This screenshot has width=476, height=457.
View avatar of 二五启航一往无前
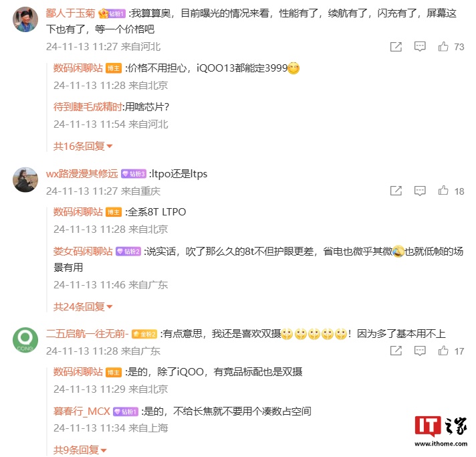pos(25,340)
